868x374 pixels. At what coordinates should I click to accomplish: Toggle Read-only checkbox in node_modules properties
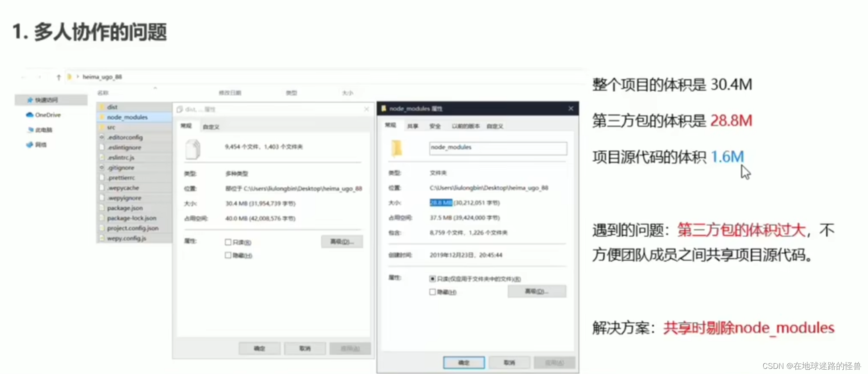point(432,279)
